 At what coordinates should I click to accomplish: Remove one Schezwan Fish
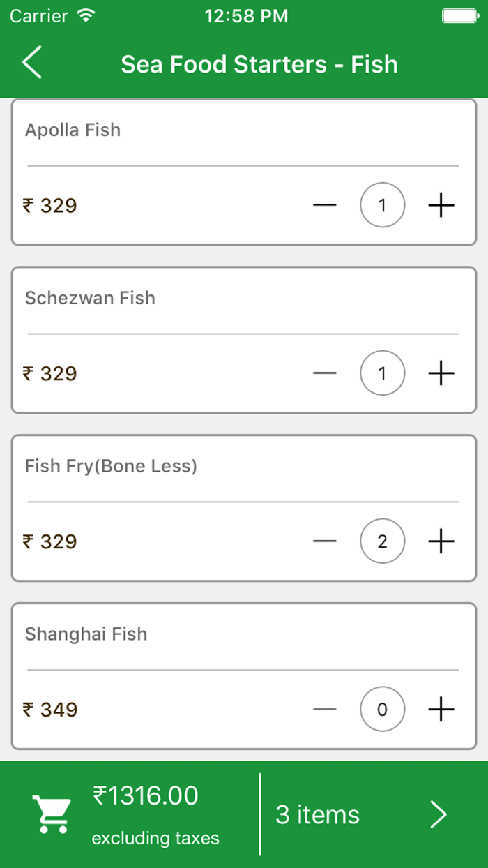325,373
